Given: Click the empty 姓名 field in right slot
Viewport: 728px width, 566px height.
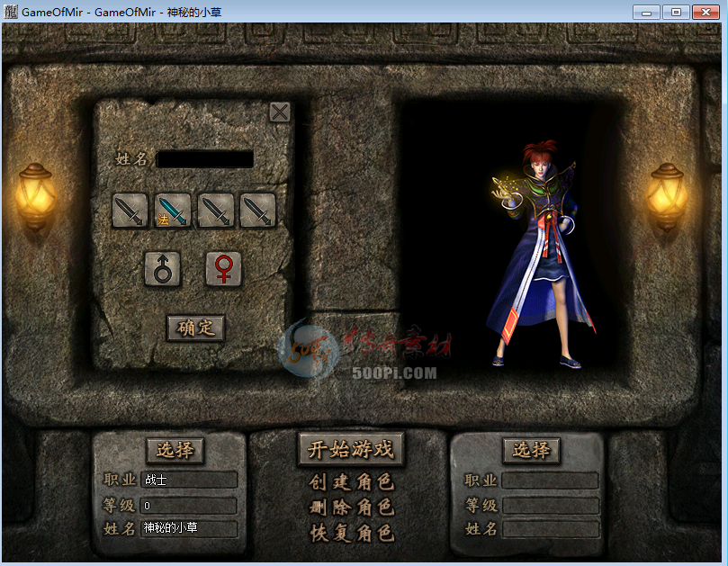Looking at the screenshot, I should coord(550,529).
